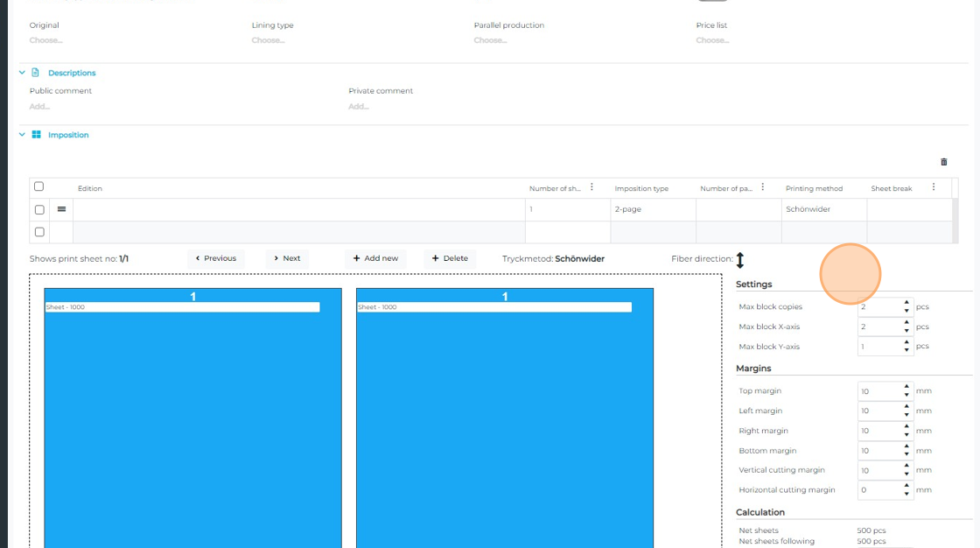
Task: Collapse the Descriptions section
Action: click(x=22, y=73)
